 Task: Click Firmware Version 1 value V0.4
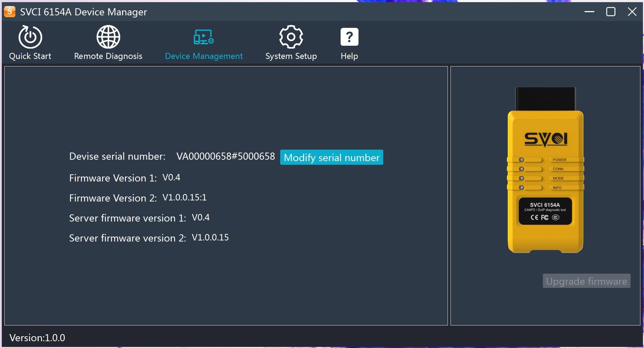(171, 178)
